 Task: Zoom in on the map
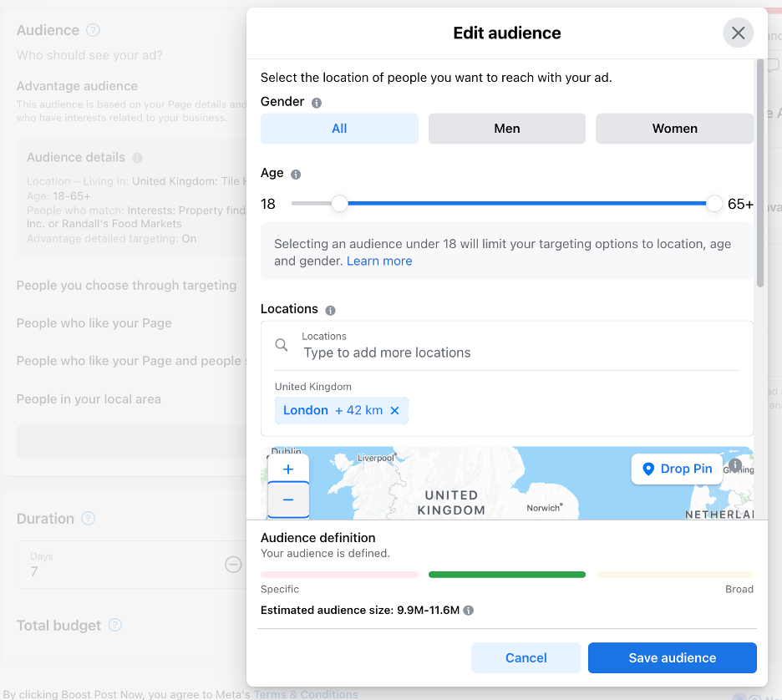tap(288, 469)
